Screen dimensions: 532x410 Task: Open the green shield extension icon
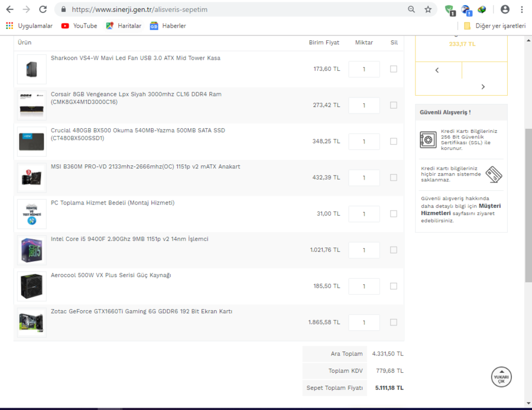(450, 10)
